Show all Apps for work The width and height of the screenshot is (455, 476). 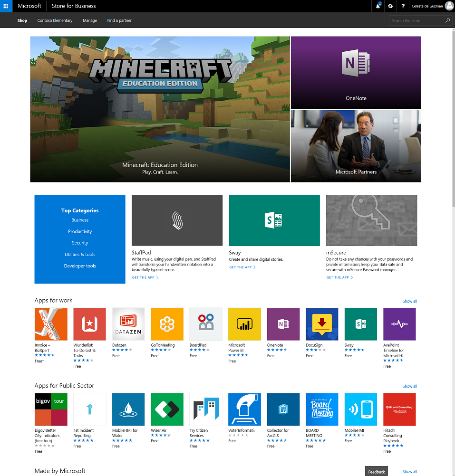pos(410,301)
